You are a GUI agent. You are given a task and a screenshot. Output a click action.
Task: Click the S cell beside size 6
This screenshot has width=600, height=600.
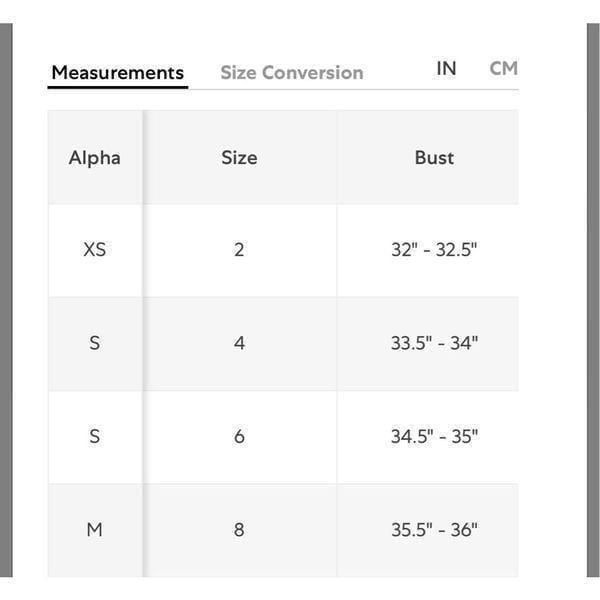click(95, 437)
